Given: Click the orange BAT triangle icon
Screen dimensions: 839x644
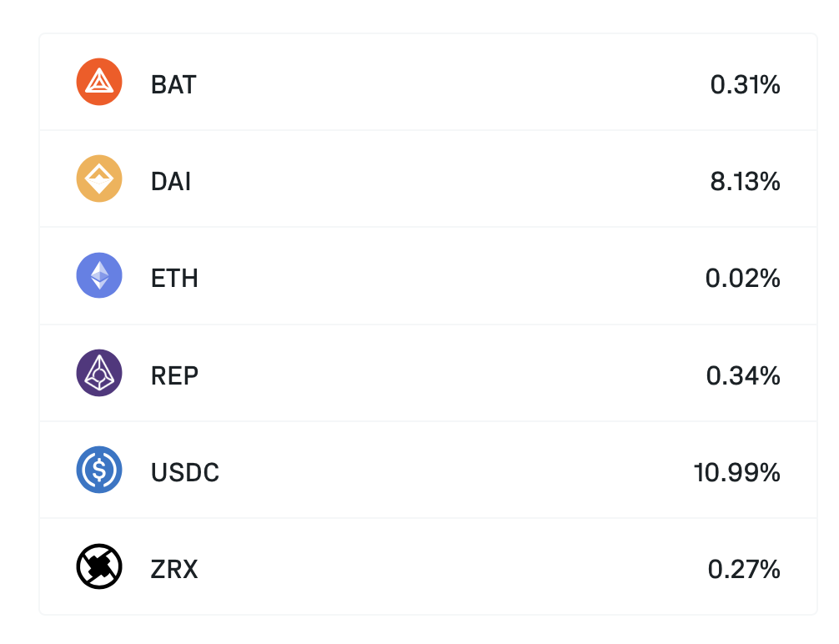Looking at the screenshot, I should [99, 82].
